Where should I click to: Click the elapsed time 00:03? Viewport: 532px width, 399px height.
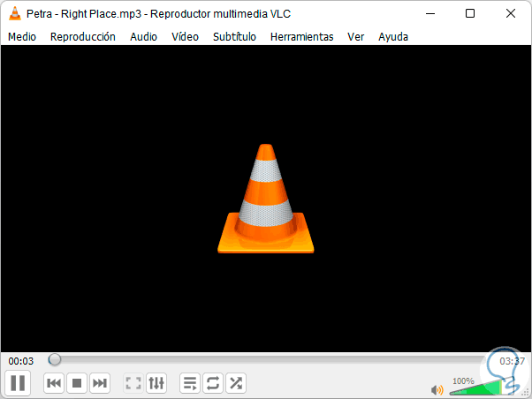tap(21, 361)
